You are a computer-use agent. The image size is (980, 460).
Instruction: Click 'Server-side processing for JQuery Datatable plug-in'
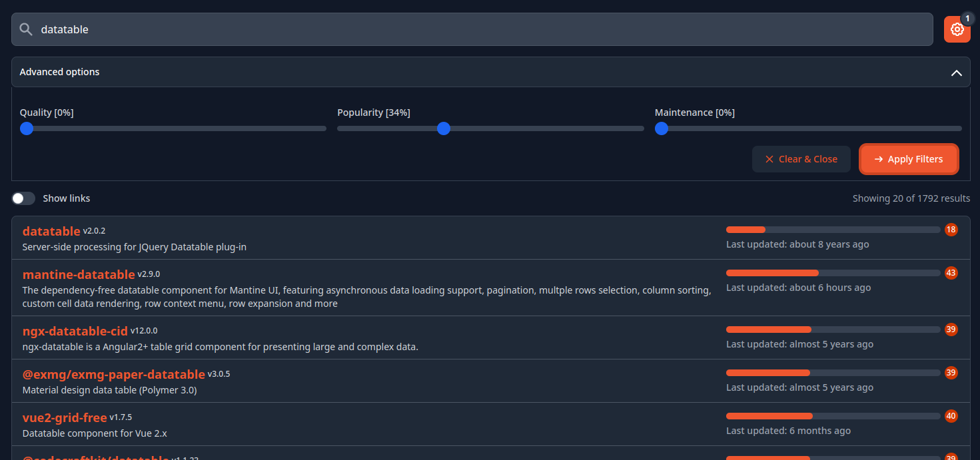coord(135,247)
